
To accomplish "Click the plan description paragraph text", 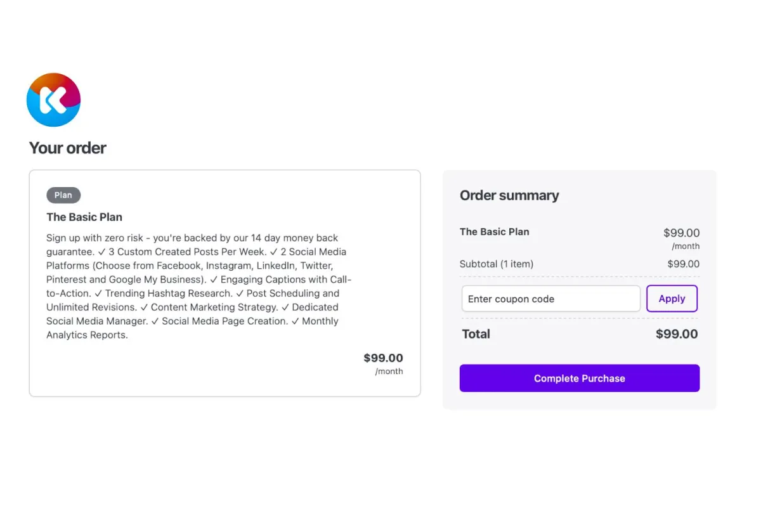I will [200, 287].
